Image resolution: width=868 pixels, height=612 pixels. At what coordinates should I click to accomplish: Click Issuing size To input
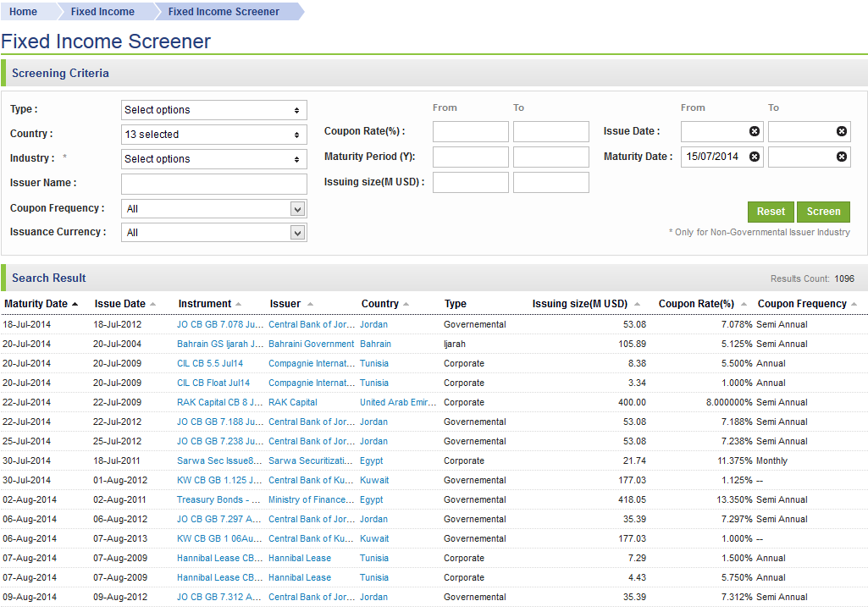pyautogui.click(x=550, y=183)
